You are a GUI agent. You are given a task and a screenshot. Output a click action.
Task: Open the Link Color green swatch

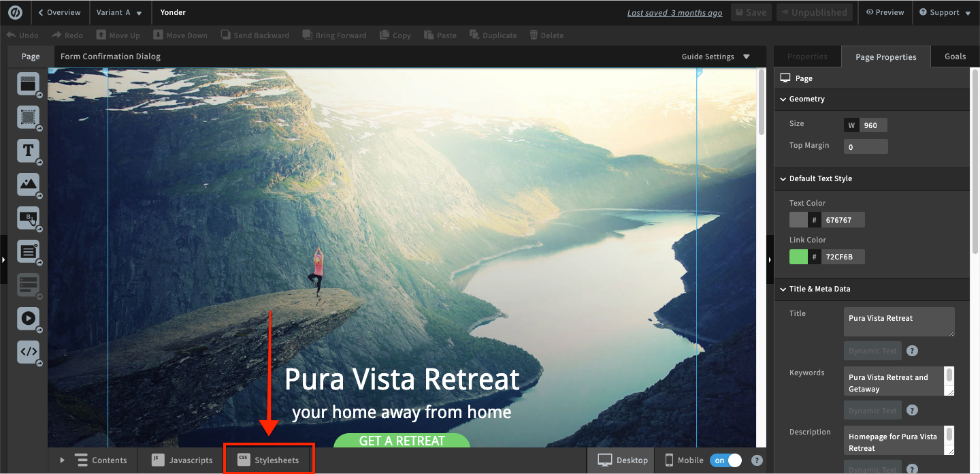click(798, 257)
